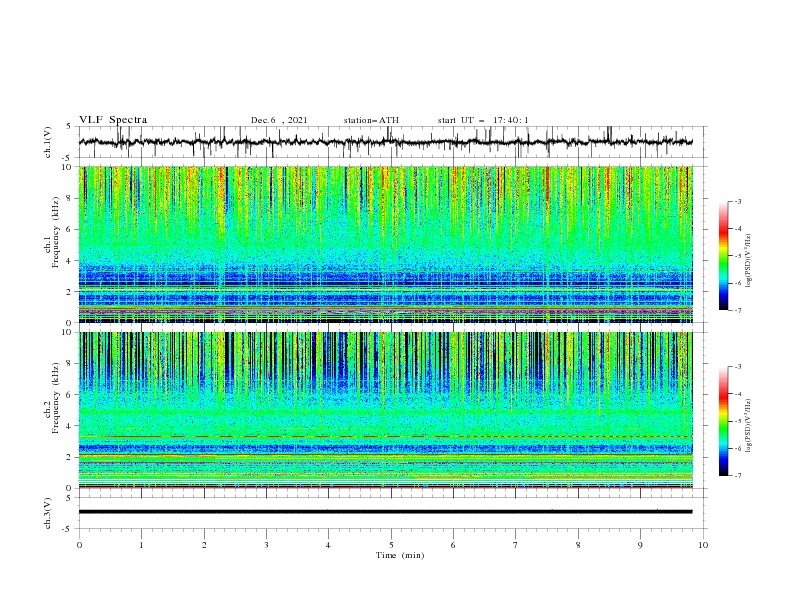Click the ch.1 spectrogram panel
This screenshot has height=612, width=792.
[385, 244]
